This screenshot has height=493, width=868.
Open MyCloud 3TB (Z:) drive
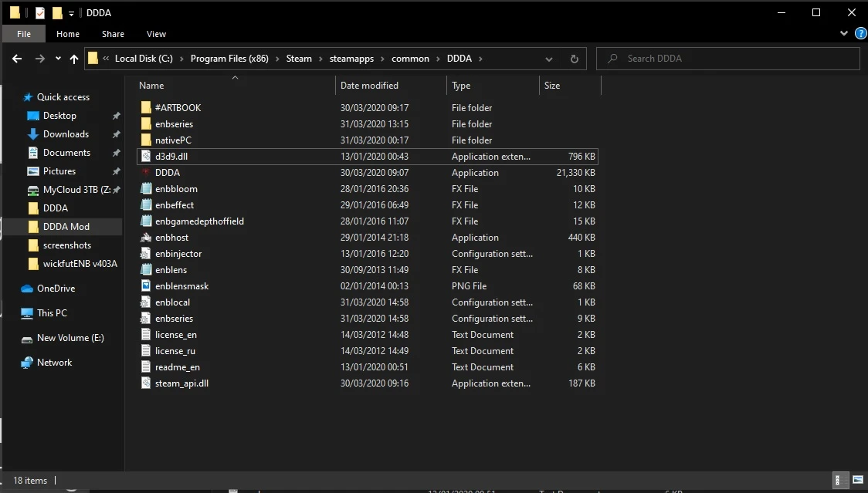[76, 190]
